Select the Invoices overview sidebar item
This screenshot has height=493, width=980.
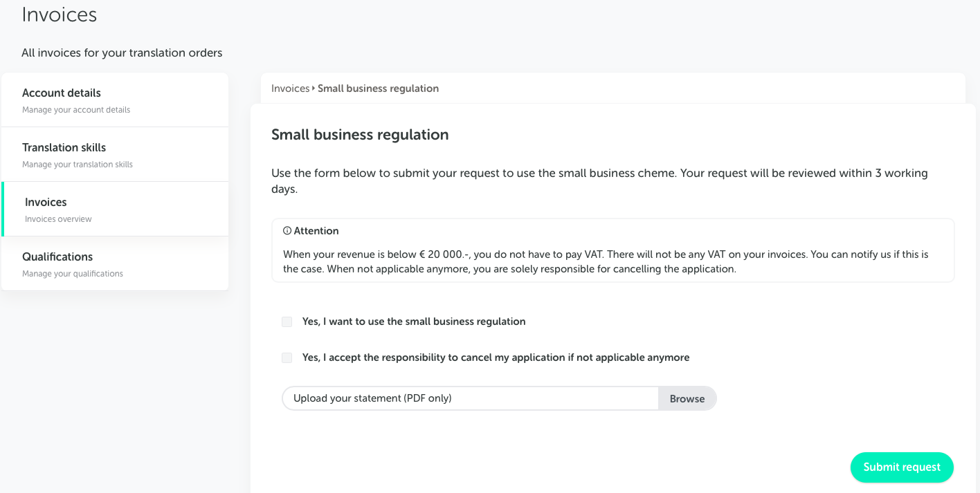[x=115, y=210]
